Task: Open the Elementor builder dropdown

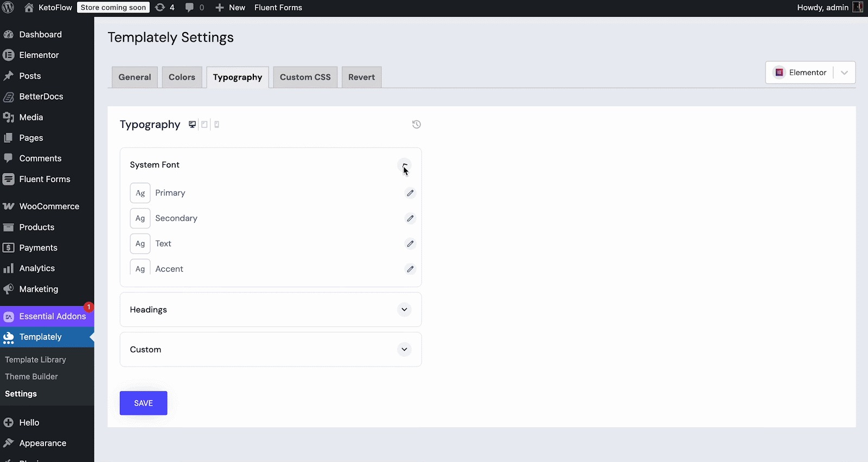Action: [810, 73]
